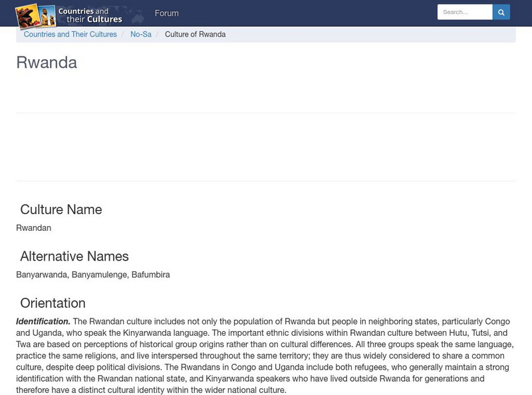Click the Countries and their Cultures logo

pos(69,15)
